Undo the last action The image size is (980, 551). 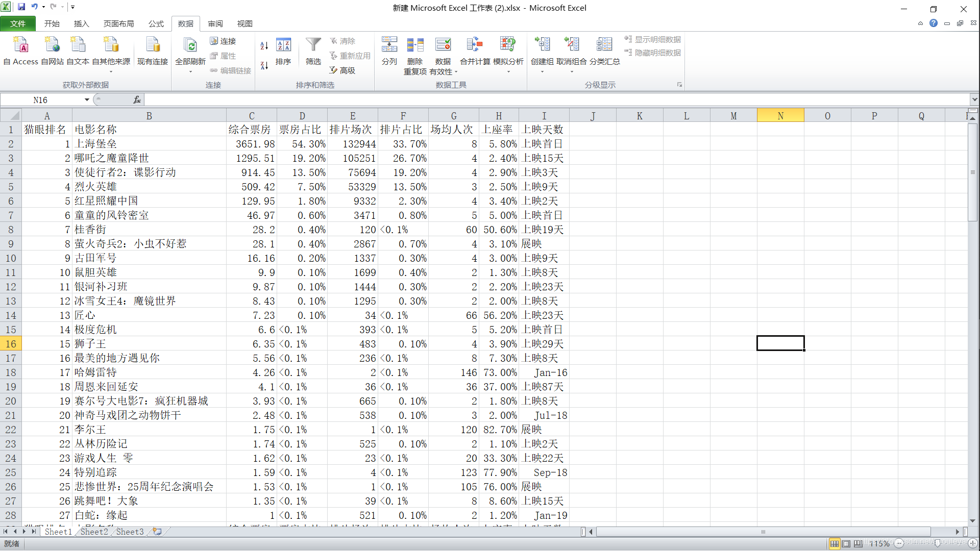click(x=35, y=7)
